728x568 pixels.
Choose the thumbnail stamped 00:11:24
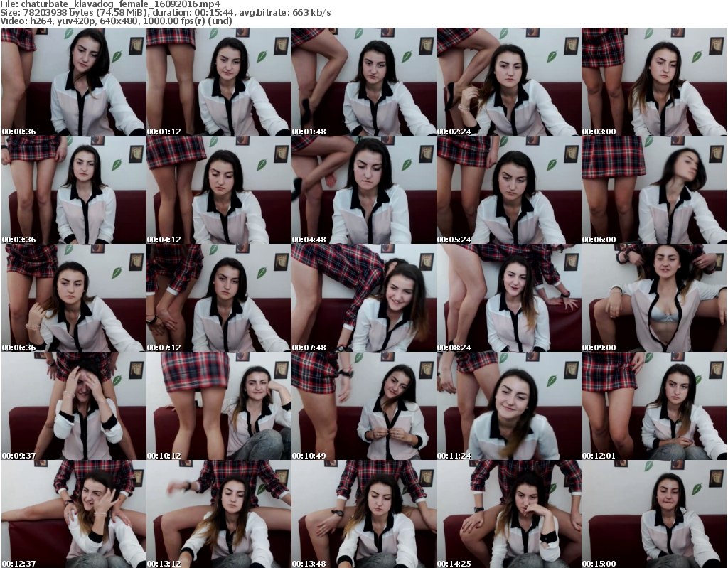[509, 406]
